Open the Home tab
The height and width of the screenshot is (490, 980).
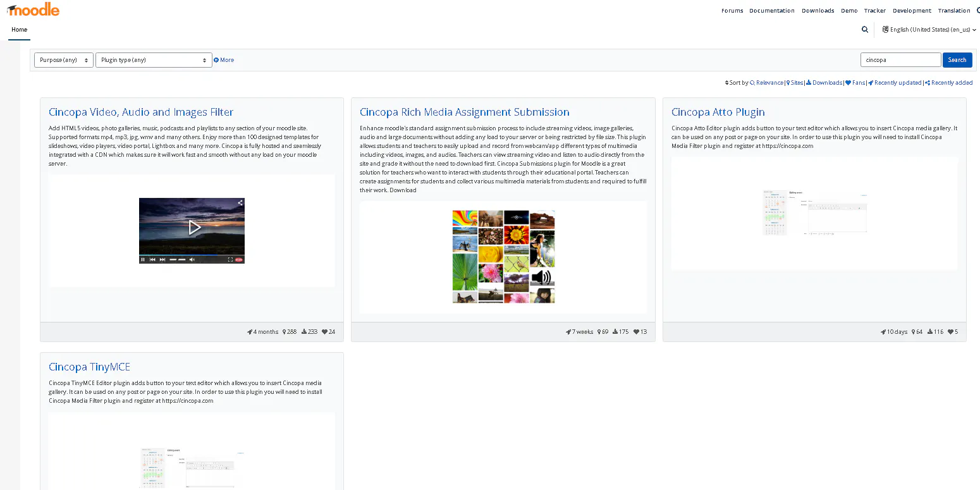tap(20, 30)
